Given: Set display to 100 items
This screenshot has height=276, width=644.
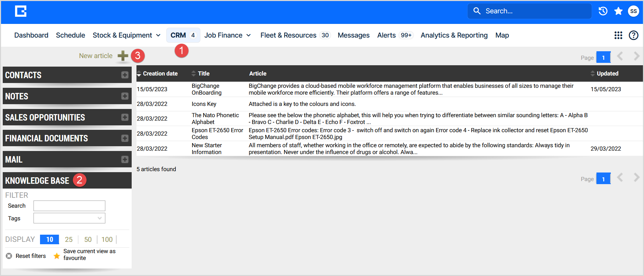Looking at the screenshot, I should coord(107,239).
